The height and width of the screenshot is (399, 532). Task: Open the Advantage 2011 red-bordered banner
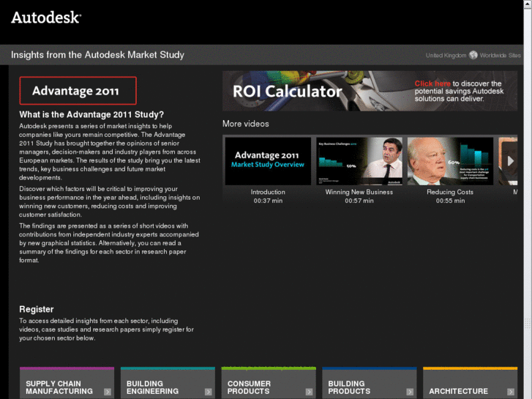point(78,91)
